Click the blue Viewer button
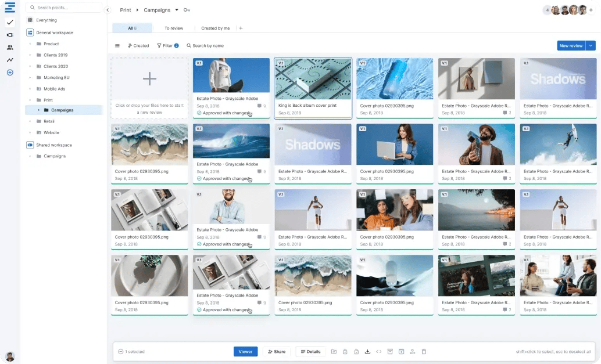The width and height of the screenshot is (601, 364). (245, 352)
